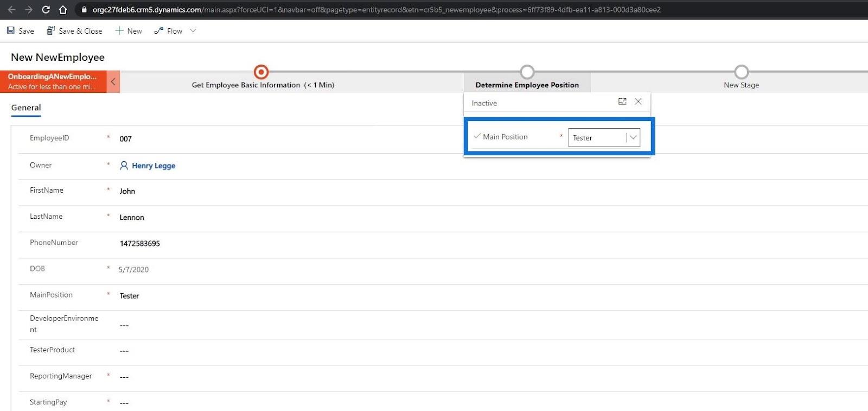Click the FirstName field value John

coord(127,191)
